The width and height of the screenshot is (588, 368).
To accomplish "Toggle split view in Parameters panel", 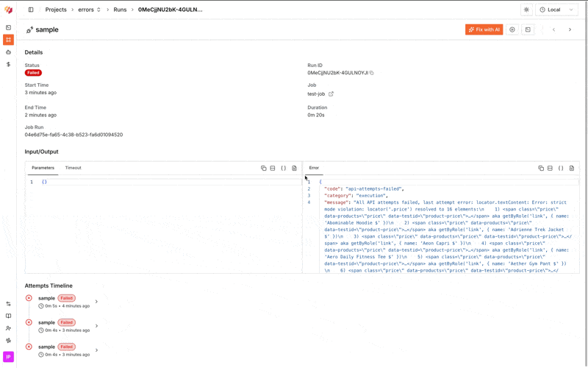I will tap(273, 169).
